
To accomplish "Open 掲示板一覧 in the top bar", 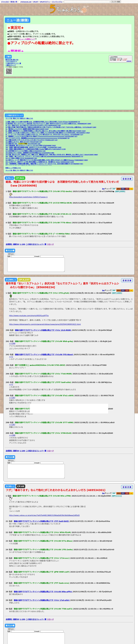I will point(14,2).
